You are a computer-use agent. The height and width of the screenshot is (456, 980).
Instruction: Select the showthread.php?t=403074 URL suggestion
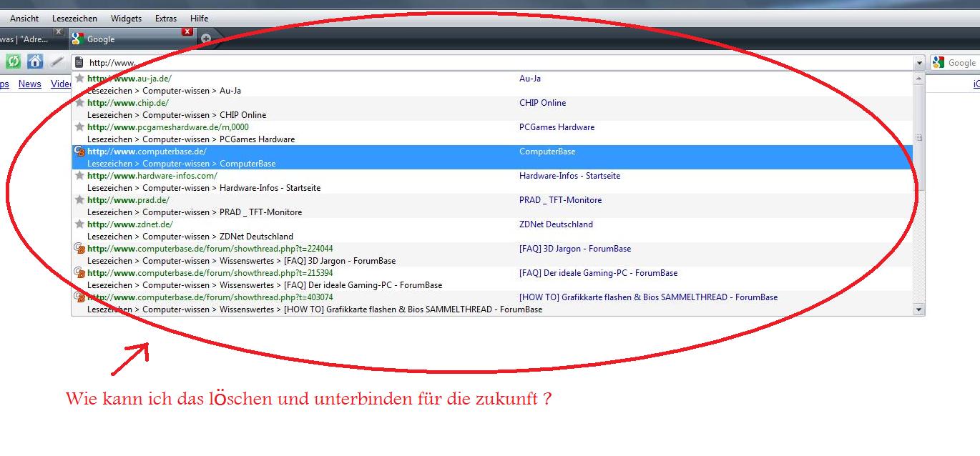click(x=210, y=297)
